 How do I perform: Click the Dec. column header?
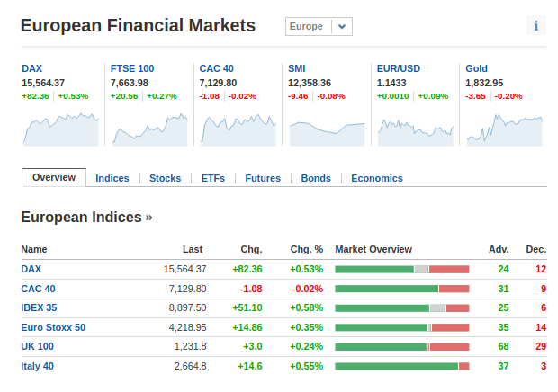pos(535,249)
